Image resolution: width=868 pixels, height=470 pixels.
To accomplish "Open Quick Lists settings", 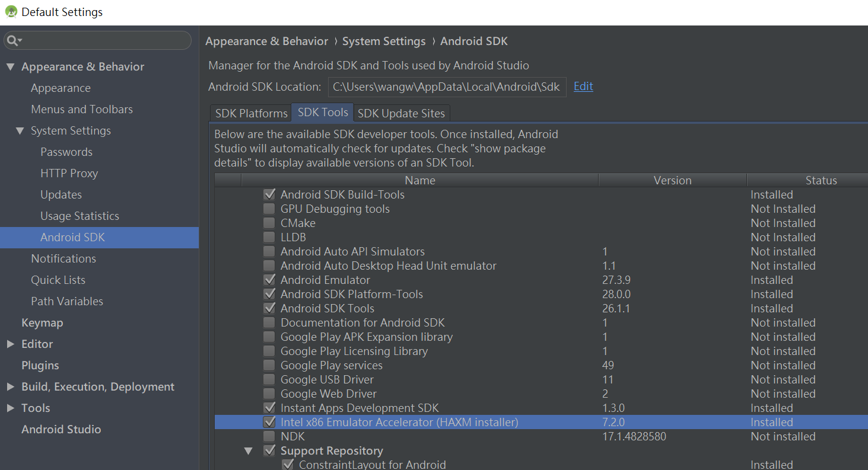I will point(58,280).
